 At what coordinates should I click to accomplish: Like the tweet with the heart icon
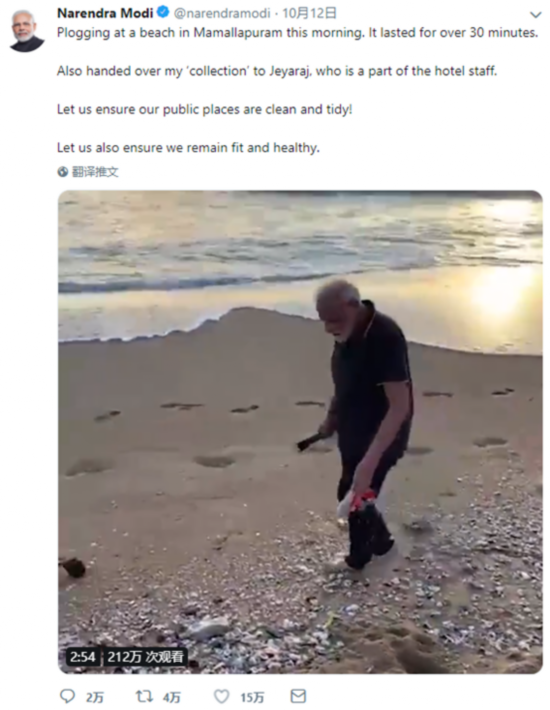[x=221, y=696]
